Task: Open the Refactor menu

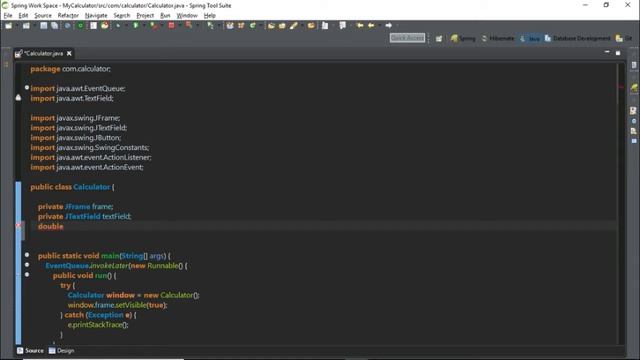Action: click(68, 16)
